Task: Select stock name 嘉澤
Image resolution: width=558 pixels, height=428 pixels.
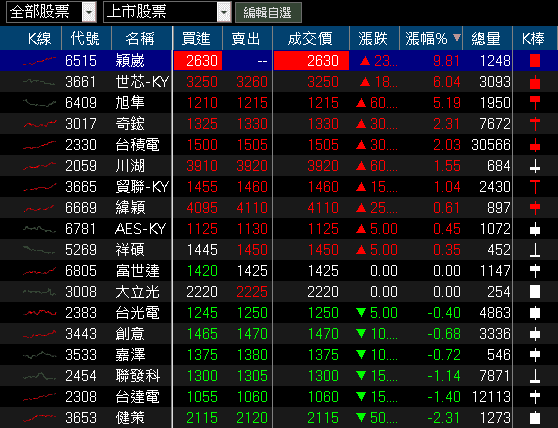Action: pyautogui.click(x=130, y=355)
